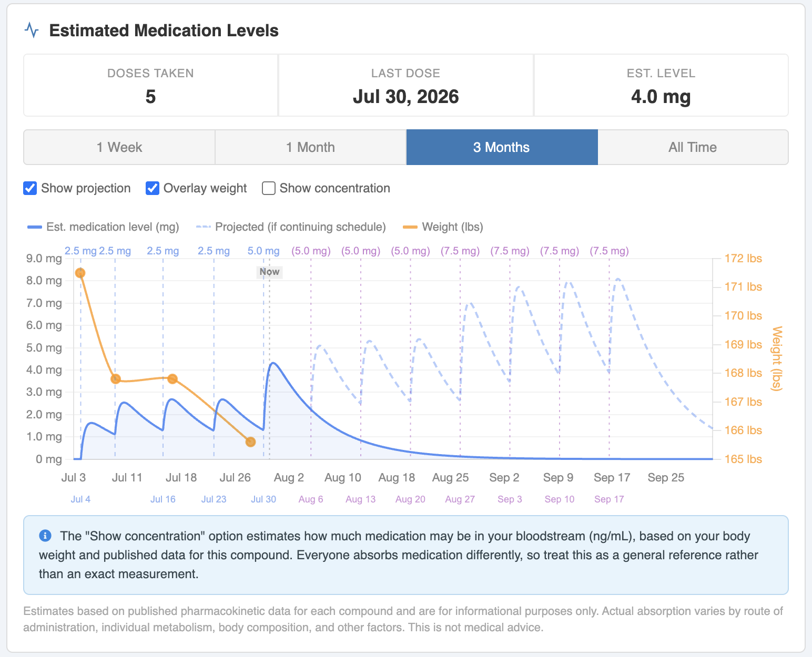This screenshot has height=657, width=812.
Task: Click the Now marker label on chart
Action: [x=269, y=272]
